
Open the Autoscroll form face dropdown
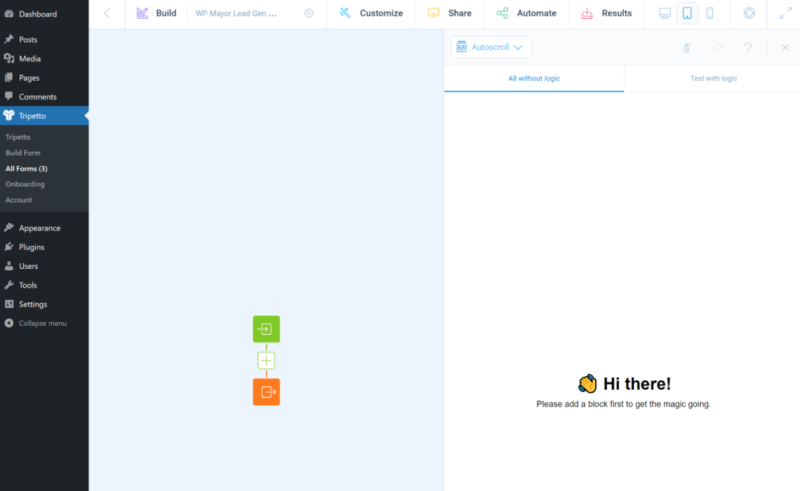click(491, 47)
